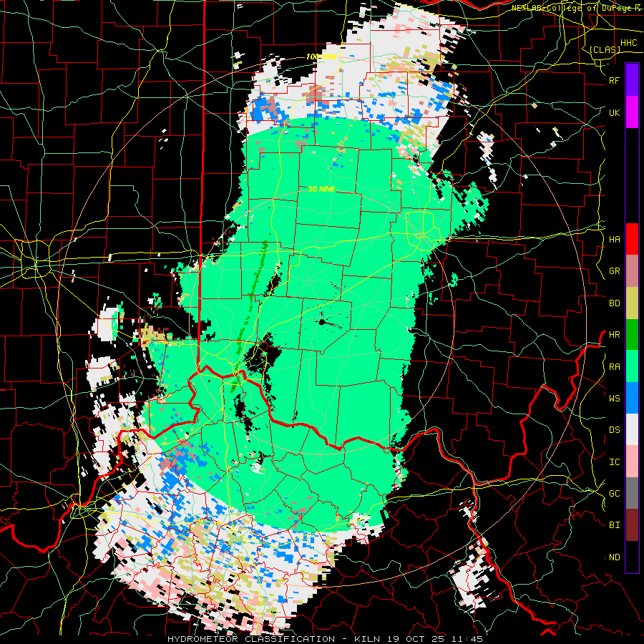The image size is (644, 644).
Task: Click the "UK" legend label
Action: (615, 112)
